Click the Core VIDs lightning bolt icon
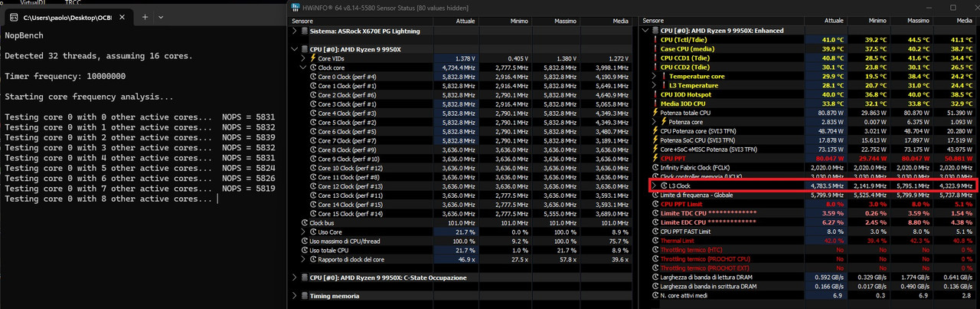This screenshot has height=309, width=980. [x=312, y=58]
